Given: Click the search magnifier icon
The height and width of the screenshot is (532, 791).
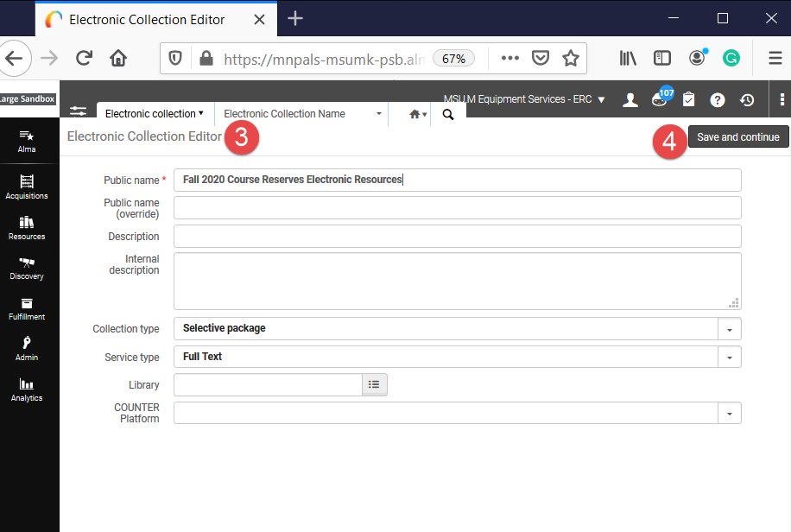Looking at the screenshot, I should [448, 115].
